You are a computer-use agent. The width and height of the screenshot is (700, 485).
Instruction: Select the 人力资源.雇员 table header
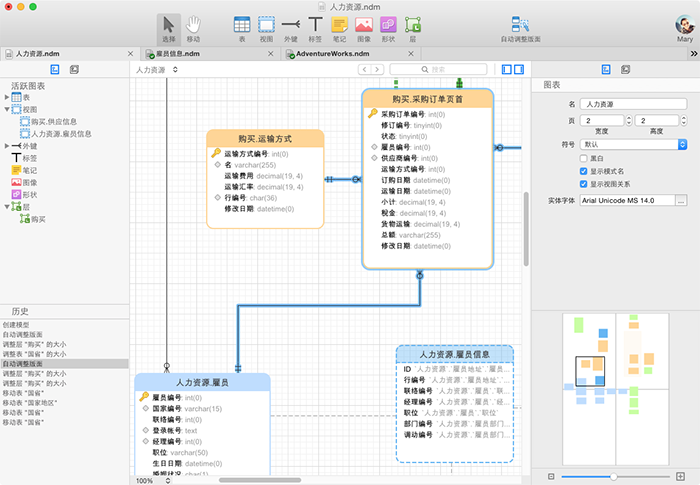tap(202, 383)
